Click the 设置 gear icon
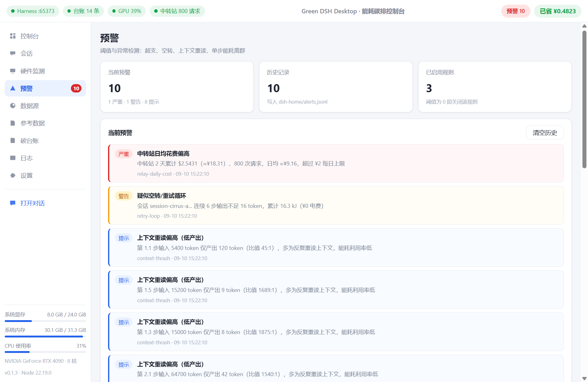Screen dimensions: 588x382 [x=13, y=175]
